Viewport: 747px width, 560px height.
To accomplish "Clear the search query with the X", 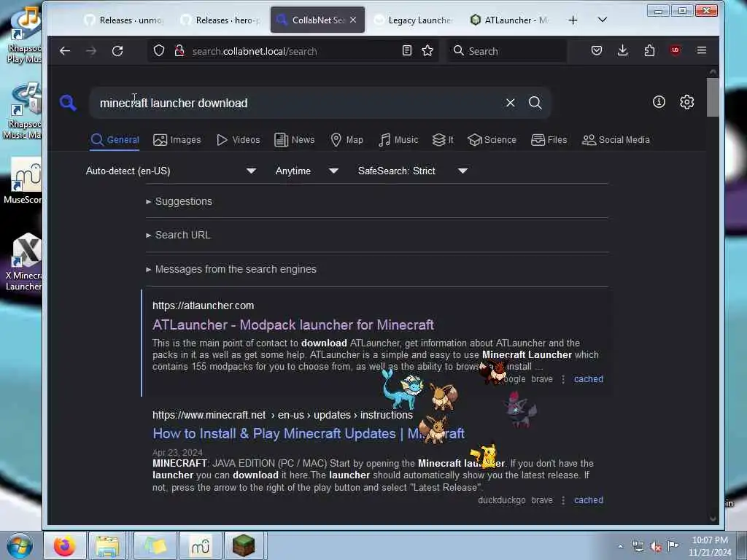I will (x=510, y=102).
